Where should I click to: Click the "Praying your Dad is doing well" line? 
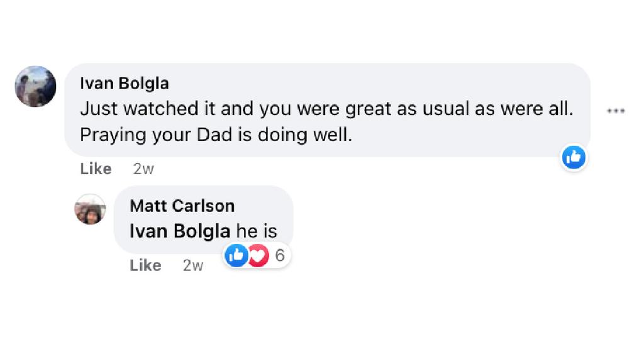[216, 135]
